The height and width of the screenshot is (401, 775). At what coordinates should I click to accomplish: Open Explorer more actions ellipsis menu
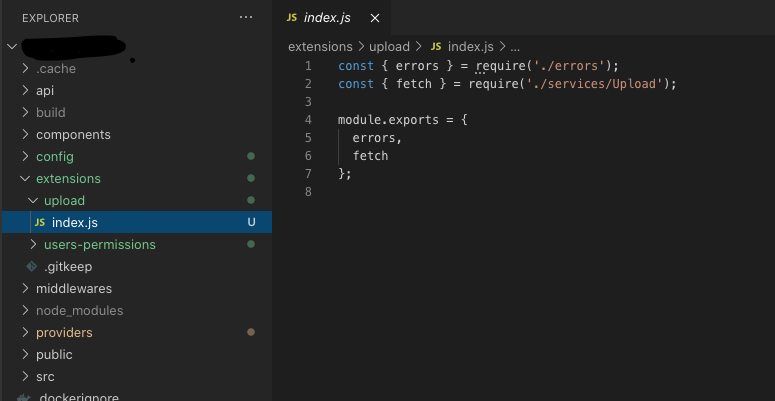(246, 18)
